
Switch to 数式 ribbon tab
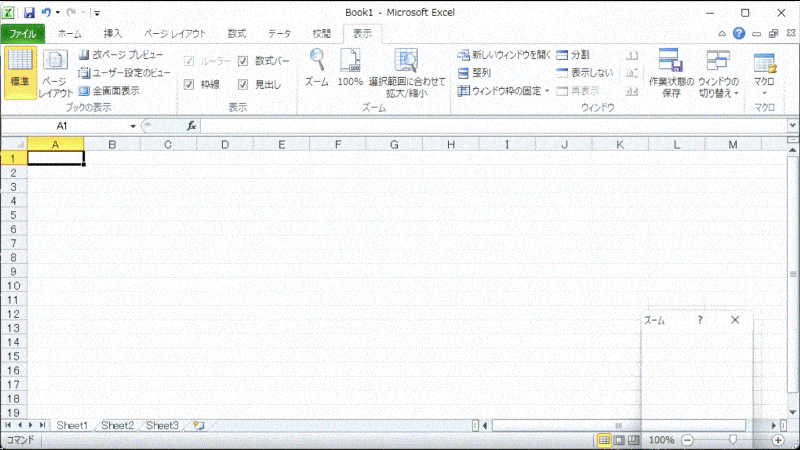(x=237, y=34)
